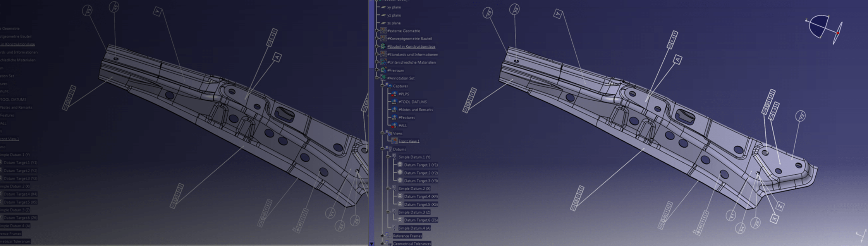Click the Simple Datum.4 (A) icon in right tree
The image size is (868, 246).
point(394,228)
